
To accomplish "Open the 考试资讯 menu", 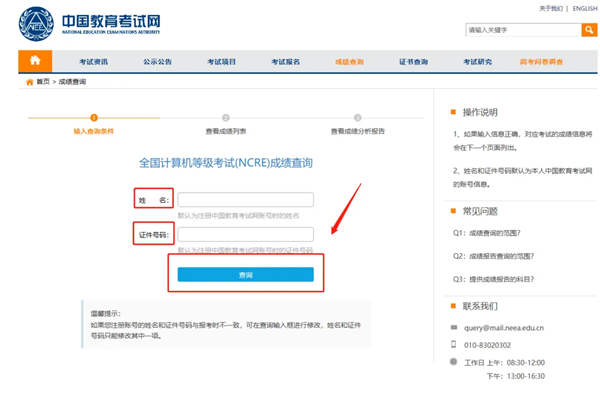I will tap(94, 62).
